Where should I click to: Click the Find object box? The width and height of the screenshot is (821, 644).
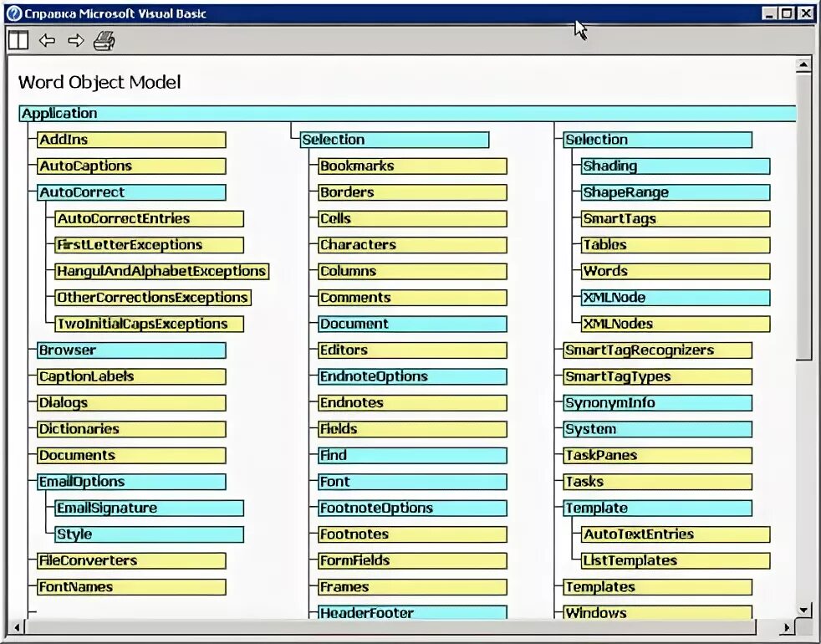pos(413,455)
